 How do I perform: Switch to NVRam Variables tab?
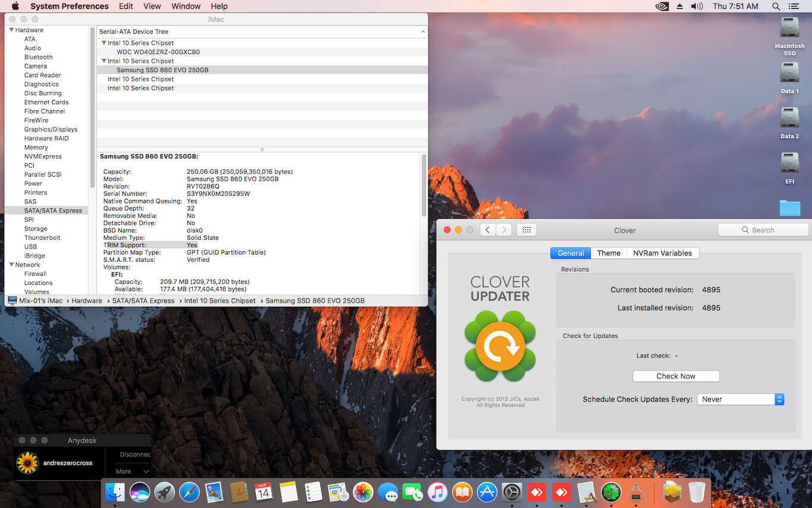coord(663,253)
